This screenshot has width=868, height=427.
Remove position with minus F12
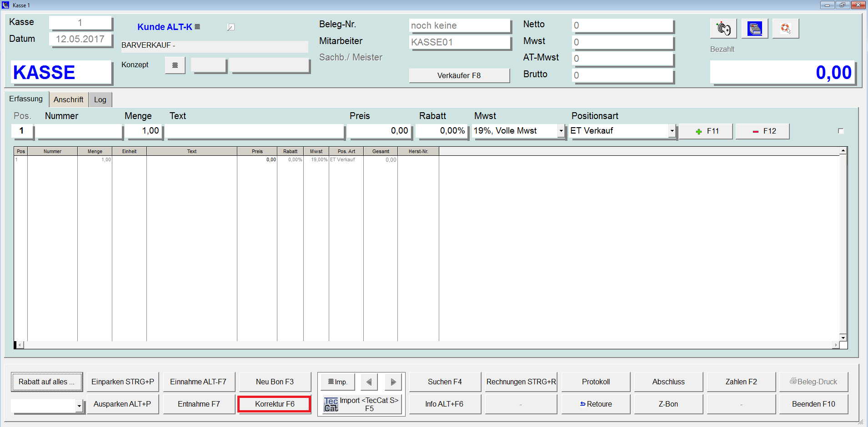[x=763, y=131]
